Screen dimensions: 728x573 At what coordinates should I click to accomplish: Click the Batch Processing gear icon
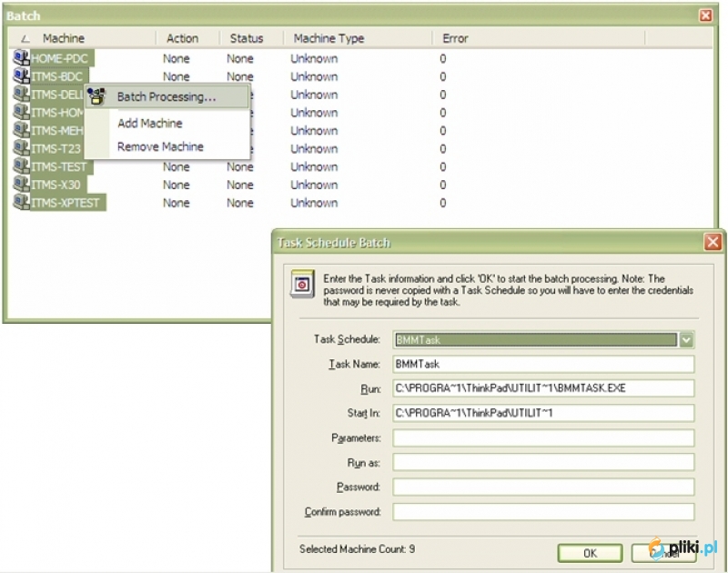[x=97, y=96]
